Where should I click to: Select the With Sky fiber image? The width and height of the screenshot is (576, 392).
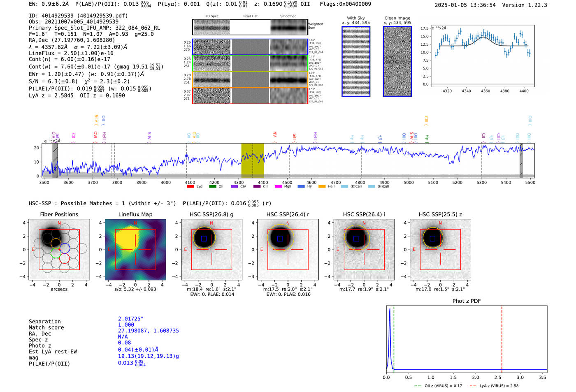click(356, 61)
